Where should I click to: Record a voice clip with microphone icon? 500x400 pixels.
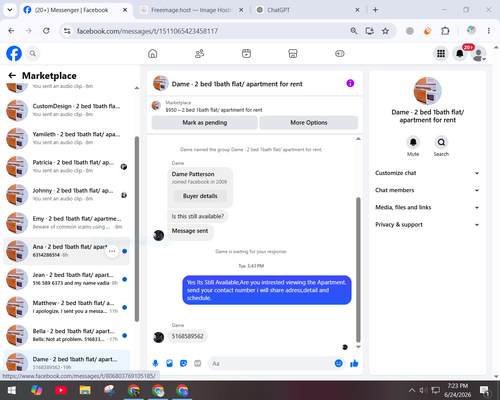click(x=155, y=363)
